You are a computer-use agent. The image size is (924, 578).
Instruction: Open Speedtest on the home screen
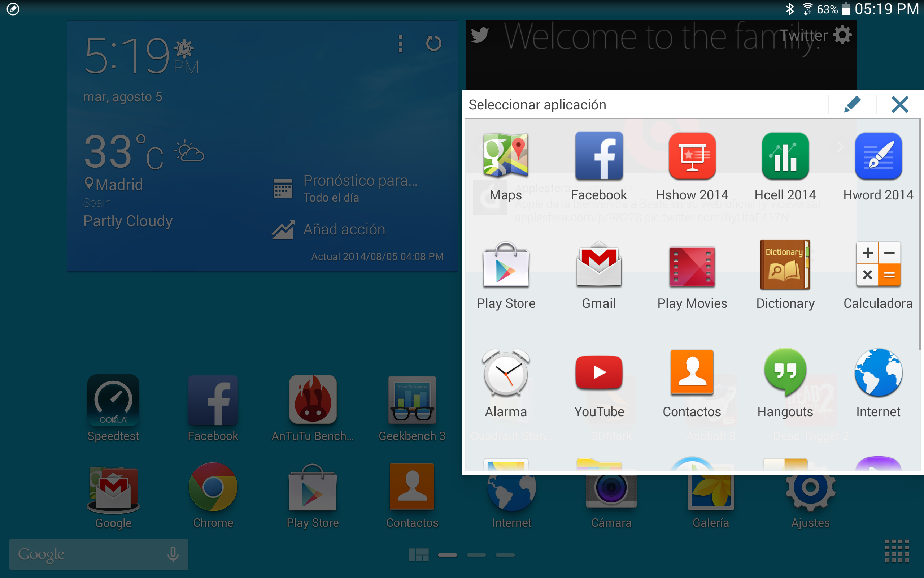113,408
